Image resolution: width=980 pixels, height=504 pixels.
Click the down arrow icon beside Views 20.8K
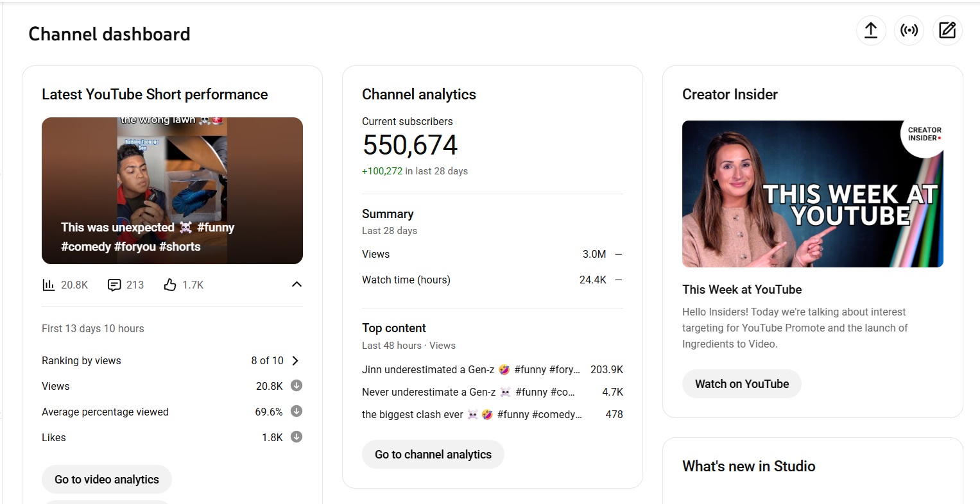tap(297, 386)
